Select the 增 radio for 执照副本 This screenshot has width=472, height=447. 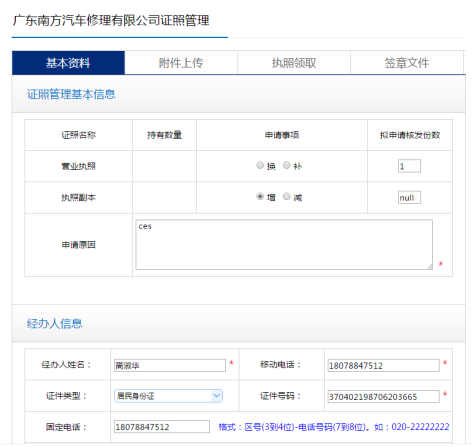click(260, 197)
